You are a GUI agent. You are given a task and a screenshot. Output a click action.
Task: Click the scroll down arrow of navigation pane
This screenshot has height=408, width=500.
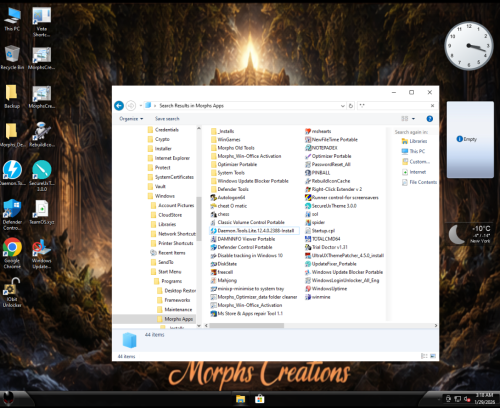coord(199,326)
